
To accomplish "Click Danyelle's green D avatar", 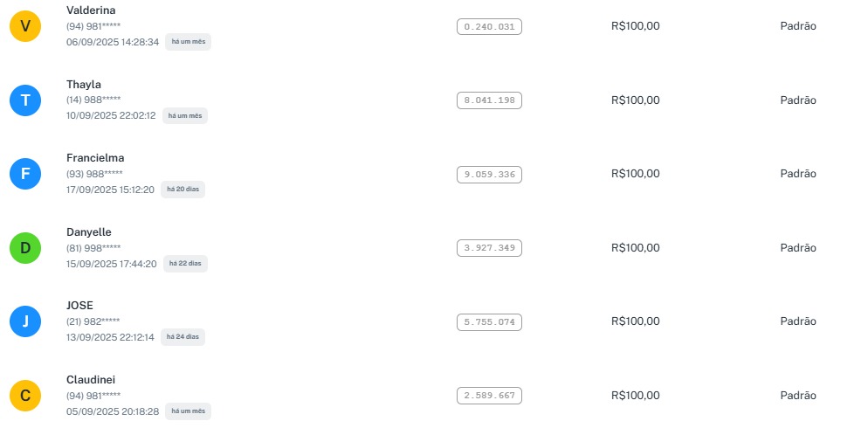I will (x=25, y=248).
